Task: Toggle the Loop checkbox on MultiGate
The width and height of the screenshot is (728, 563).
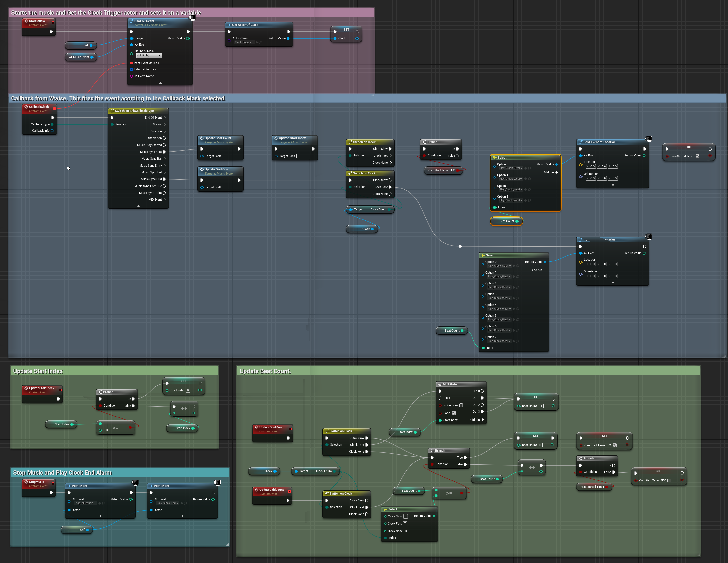Action: [x=454, y=413]
